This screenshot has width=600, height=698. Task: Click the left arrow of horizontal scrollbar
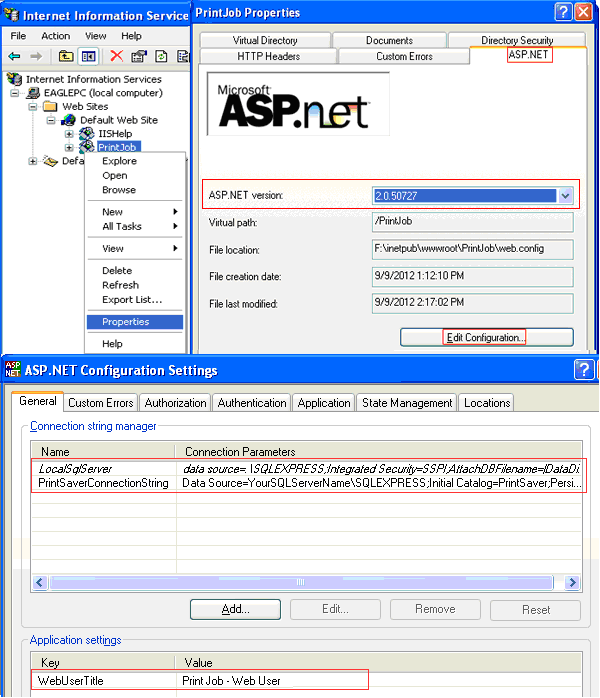point(40,582)
